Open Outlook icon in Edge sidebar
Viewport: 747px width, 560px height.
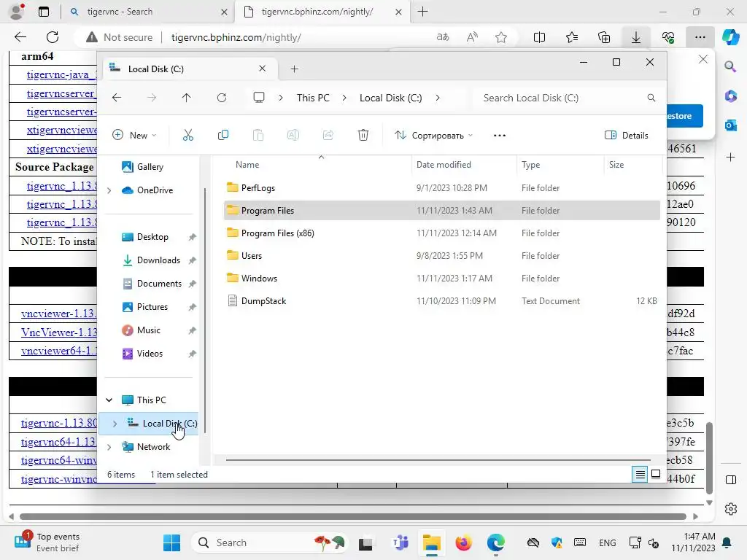click(730, 125)
